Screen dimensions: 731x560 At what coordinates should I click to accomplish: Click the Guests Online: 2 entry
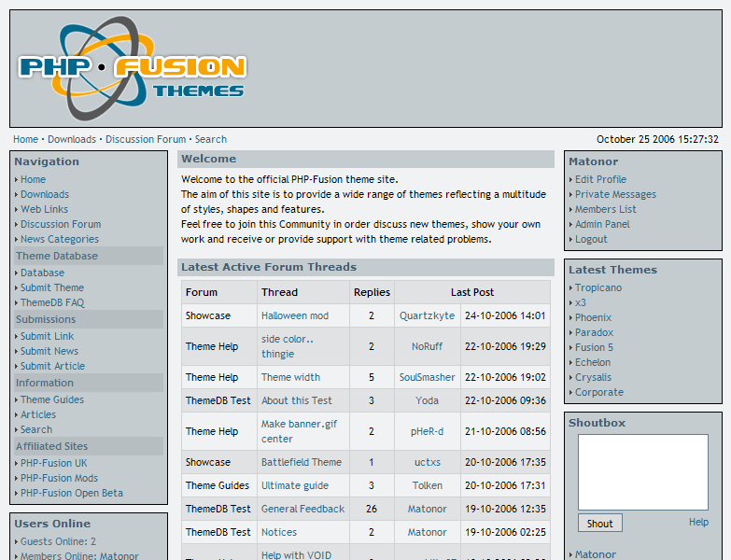[58, 541]
